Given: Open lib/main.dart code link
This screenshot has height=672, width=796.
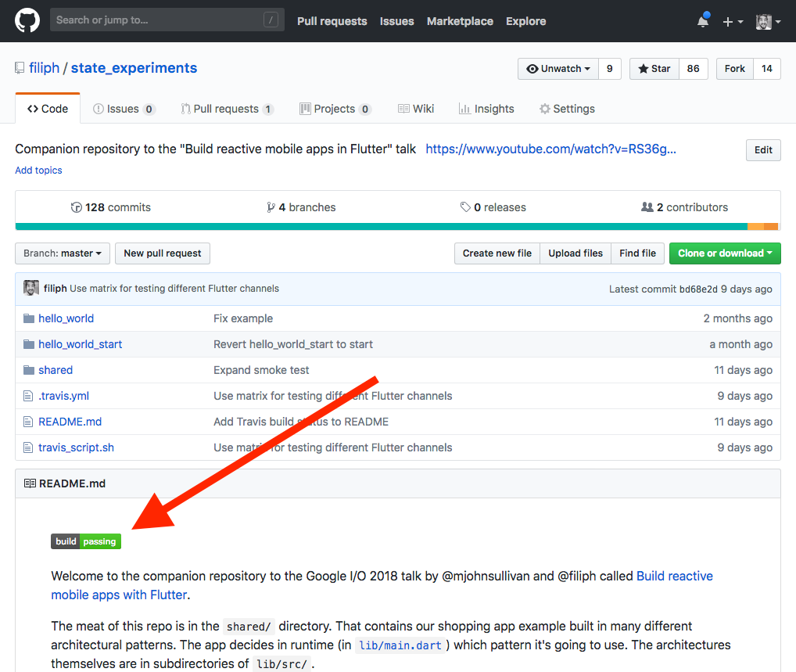Looking at the screenshot, I should (x=400, y=645).
